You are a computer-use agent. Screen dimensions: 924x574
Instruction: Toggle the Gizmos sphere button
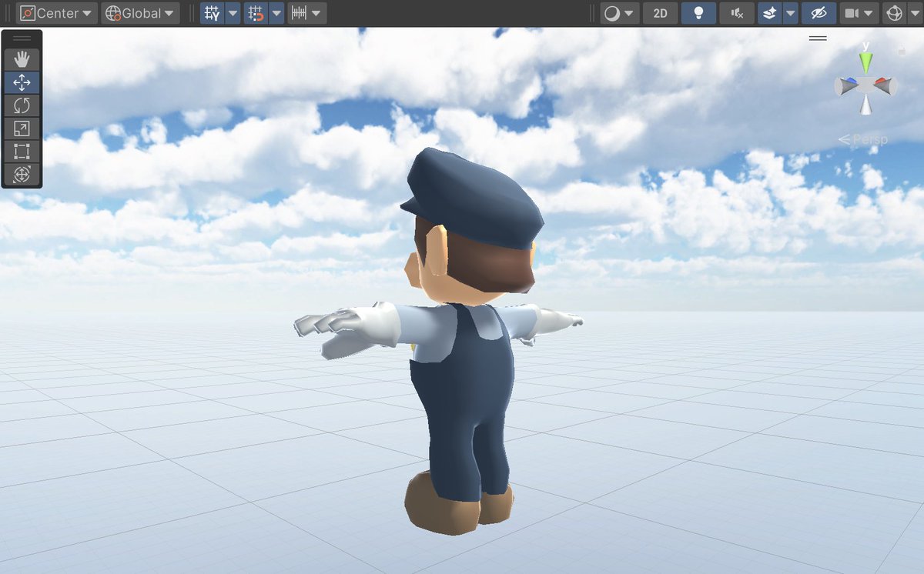pyautogui.click(x=894, y=13)
